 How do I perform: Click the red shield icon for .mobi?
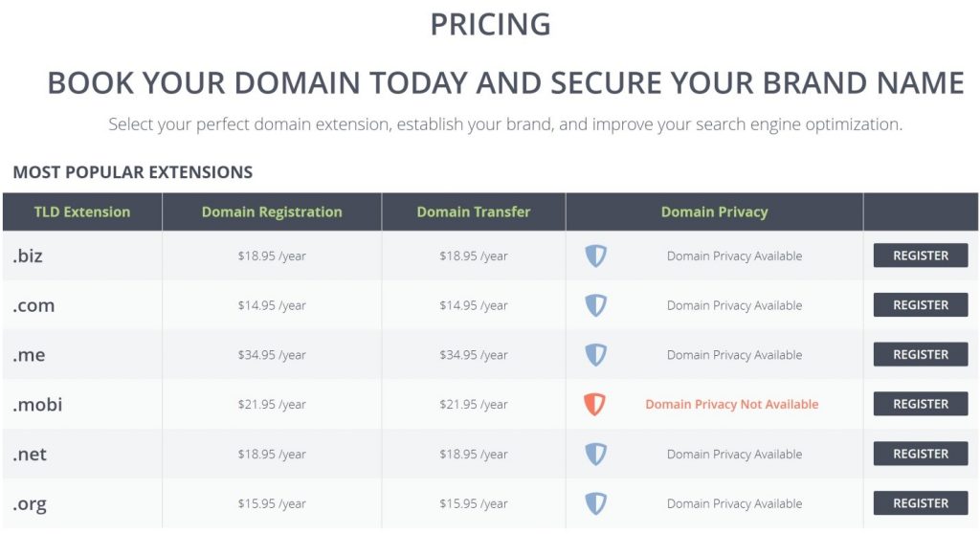click(x=594, y=404)
